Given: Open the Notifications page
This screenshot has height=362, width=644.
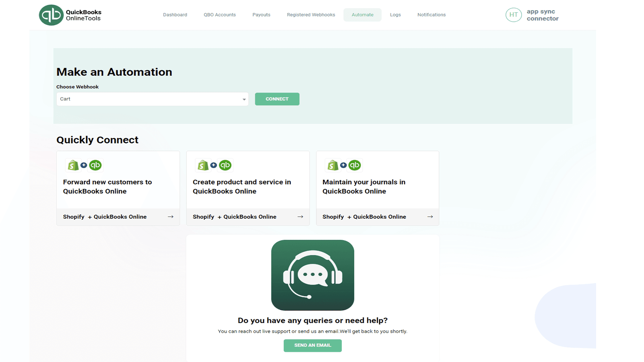Looking at the screenshot, I should (431, 14).
